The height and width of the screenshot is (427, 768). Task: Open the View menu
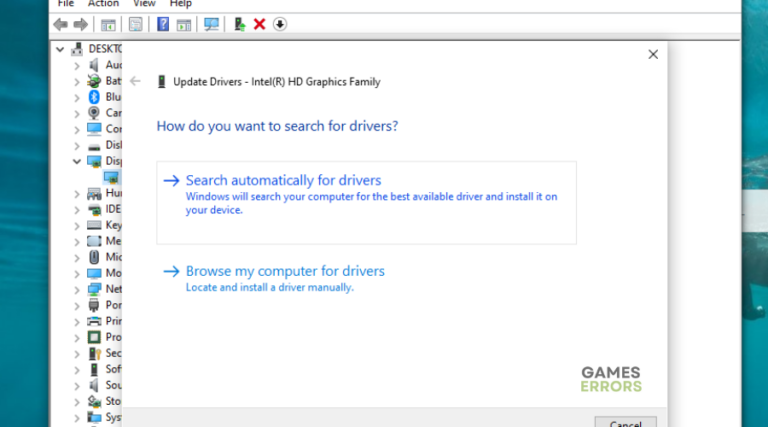tap(145, 4)
